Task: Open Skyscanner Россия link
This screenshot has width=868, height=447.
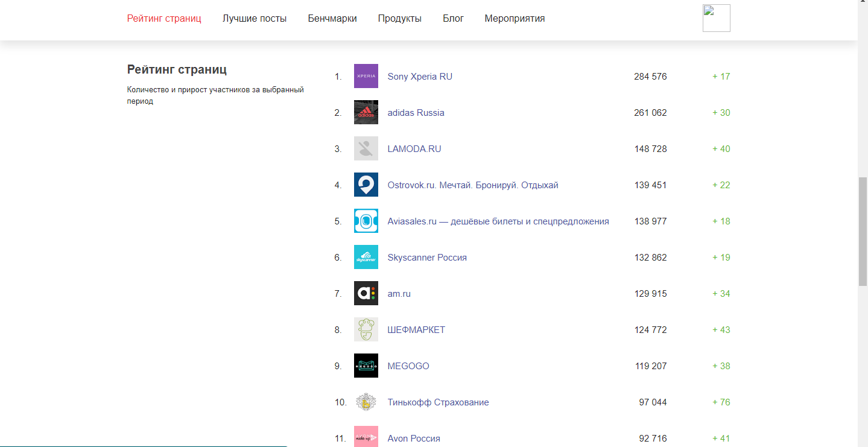Action: [x=427, y=258]
